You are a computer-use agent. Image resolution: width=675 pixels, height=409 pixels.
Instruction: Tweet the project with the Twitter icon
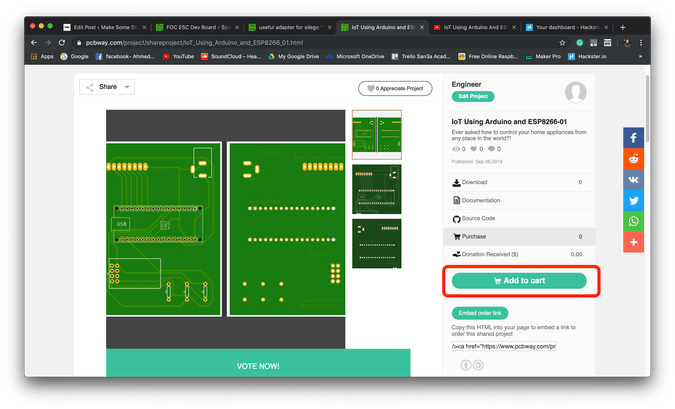point(634,200)
